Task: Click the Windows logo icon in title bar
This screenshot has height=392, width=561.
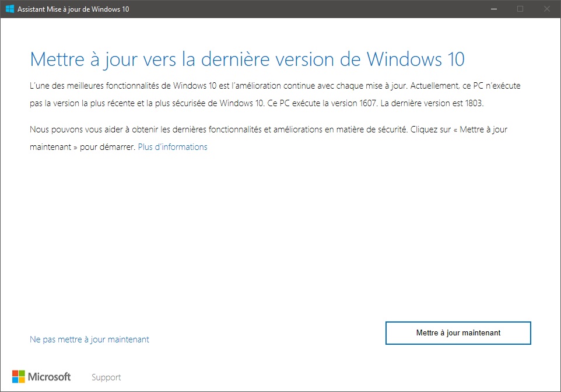Action: tap(10, 9)
